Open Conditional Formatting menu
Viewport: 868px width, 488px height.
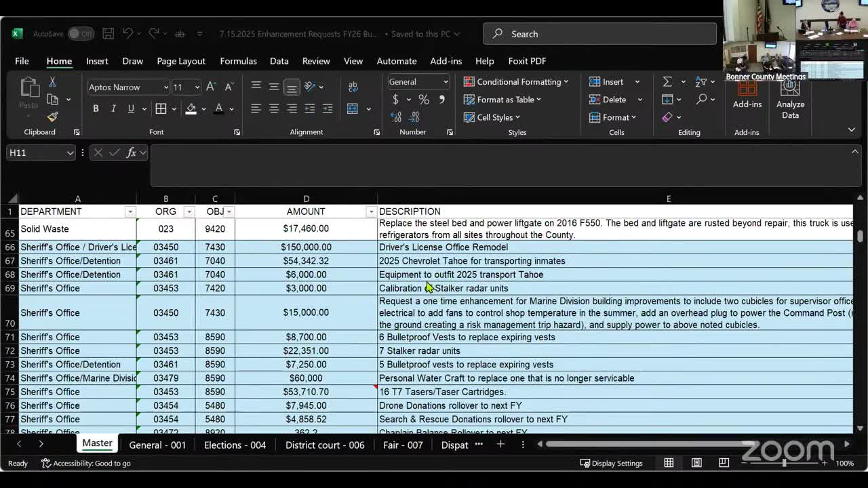click(516, 82)
